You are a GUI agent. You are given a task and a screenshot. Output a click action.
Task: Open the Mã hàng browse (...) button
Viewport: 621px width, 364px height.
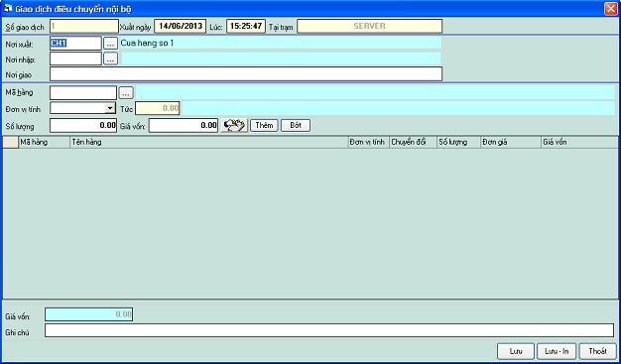click(126, 93)
